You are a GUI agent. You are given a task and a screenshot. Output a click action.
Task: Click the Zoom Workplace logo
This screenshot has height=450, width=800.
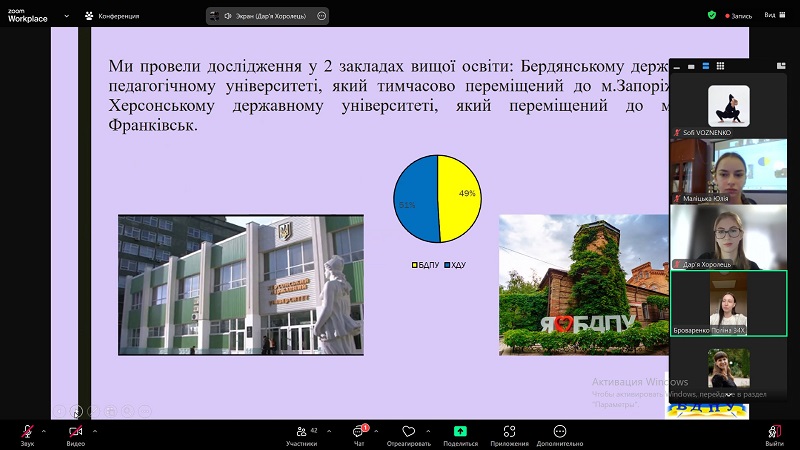tap(28, 16)
